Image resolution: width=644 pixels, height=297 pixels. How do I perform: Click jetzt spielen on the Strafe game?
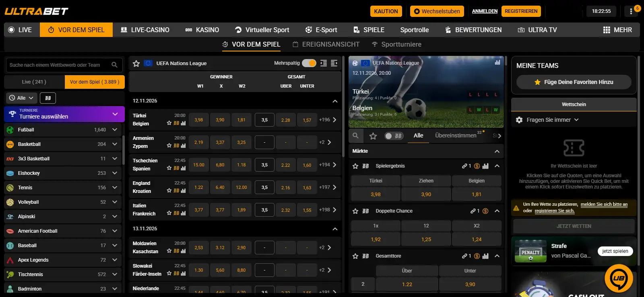pos(615,251)
